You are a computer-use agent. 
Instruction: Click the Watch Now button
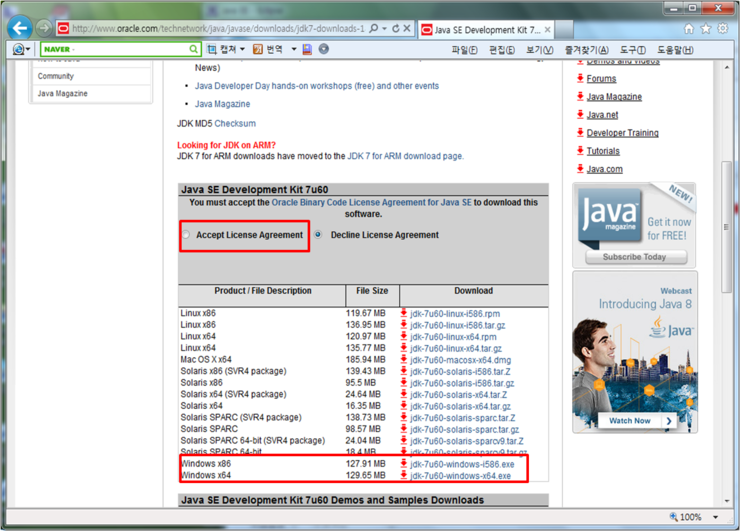pos(637,421)
